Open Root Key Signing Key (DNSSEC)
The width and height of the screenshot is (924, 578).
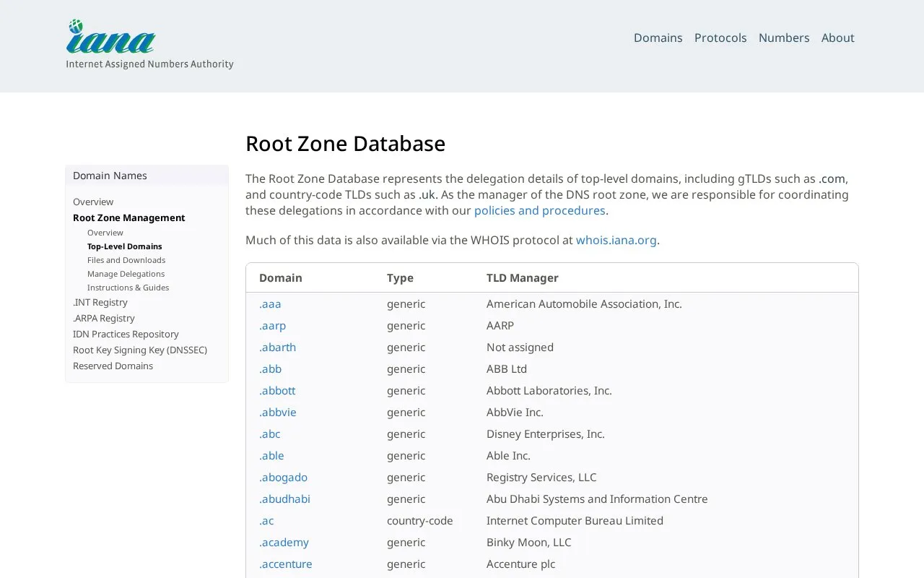click(140, 350)
